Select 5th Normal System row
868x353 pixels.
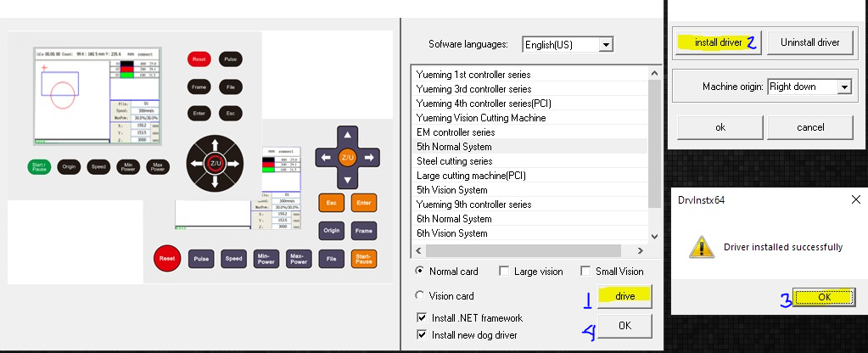pyautogui.click(x=529, y=147)
